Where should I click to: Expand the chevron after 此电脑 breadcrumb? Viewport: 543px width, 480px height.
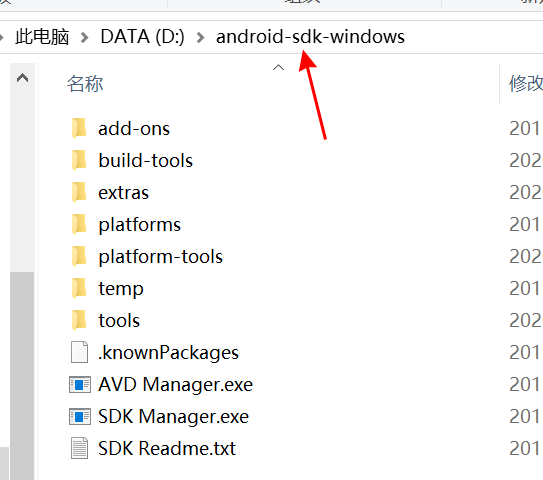point(84,37)
